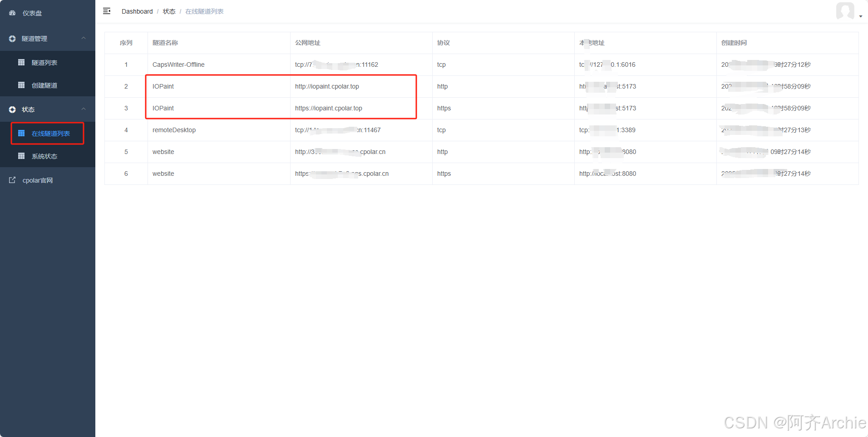Go to Dashboard via the breadcrumb
This screenshot has height=437, width=868.
(x=137, y=11)
